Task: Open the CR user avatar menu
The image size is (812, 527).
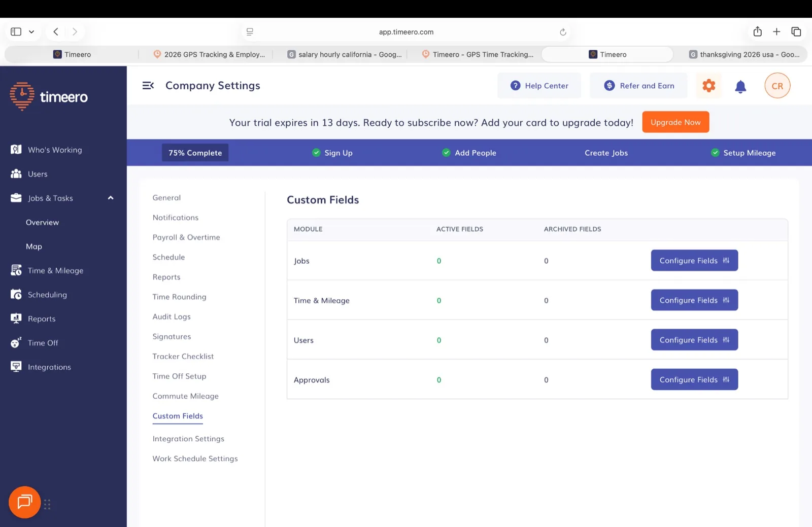Action: 777,86
